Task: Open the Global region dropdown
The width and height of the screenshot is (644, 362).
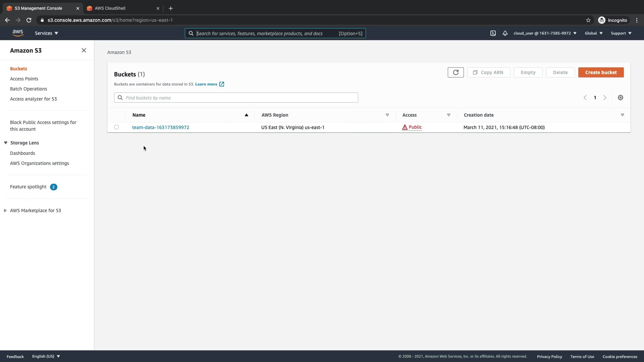Action: click(593, 33)
